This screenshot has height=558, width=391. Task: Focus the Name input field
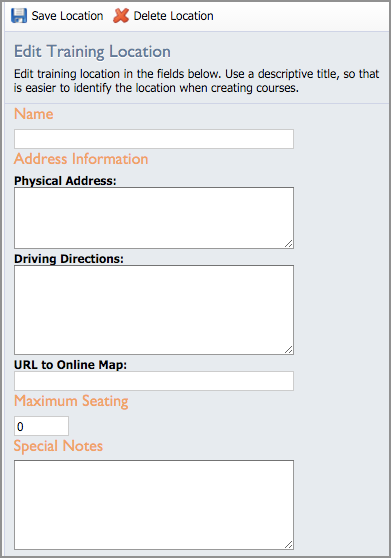click(x=154, y=139)
